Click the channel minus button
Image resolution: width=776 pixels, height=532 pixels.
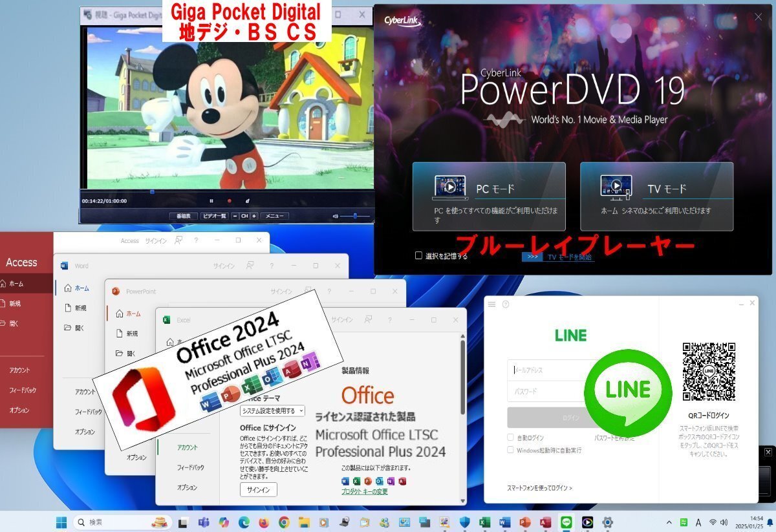[x=235, y=216]
